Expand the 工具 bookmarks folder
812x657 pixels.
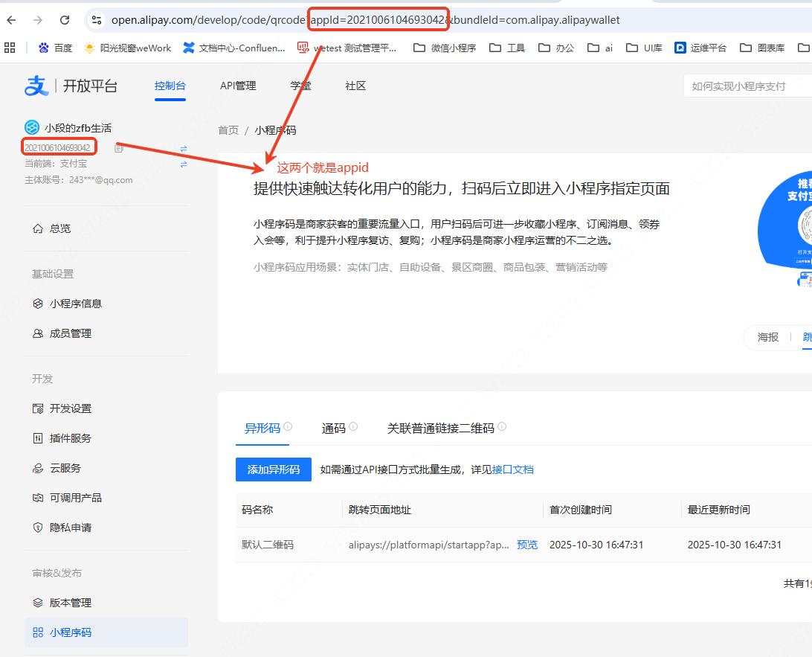506,47
